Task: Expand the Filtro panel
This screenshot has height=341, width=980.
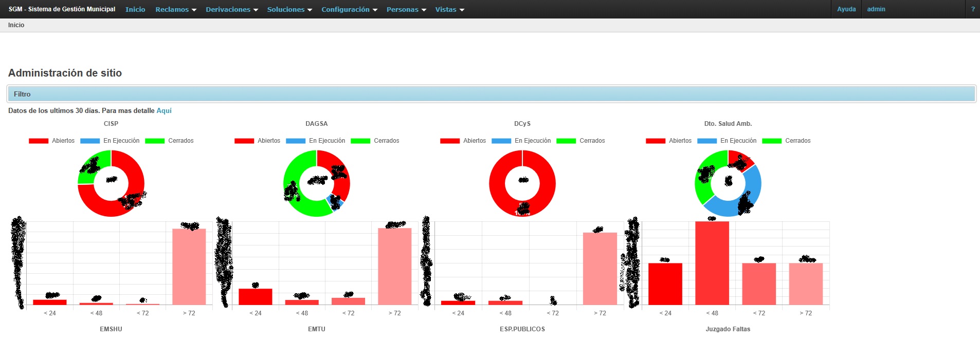Action: click(x=491, y=94)
